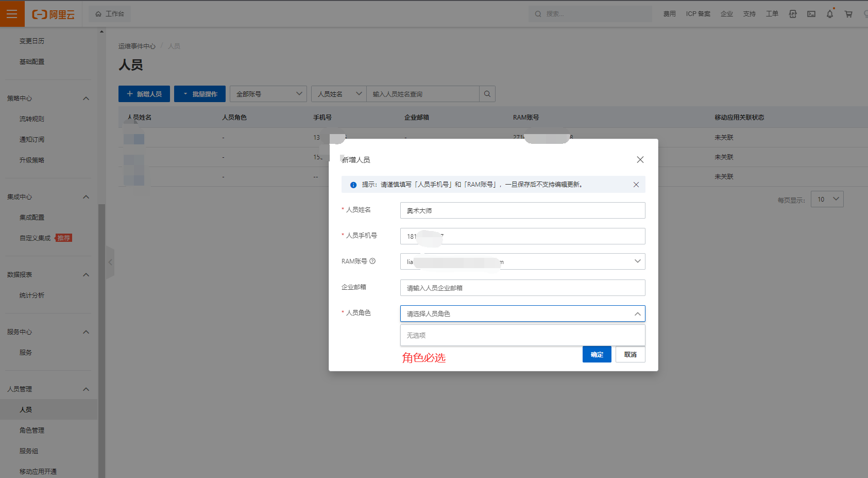868x478 pixels.
Task: Dismiss the blue 提示 banner
Action: [636, 185]
